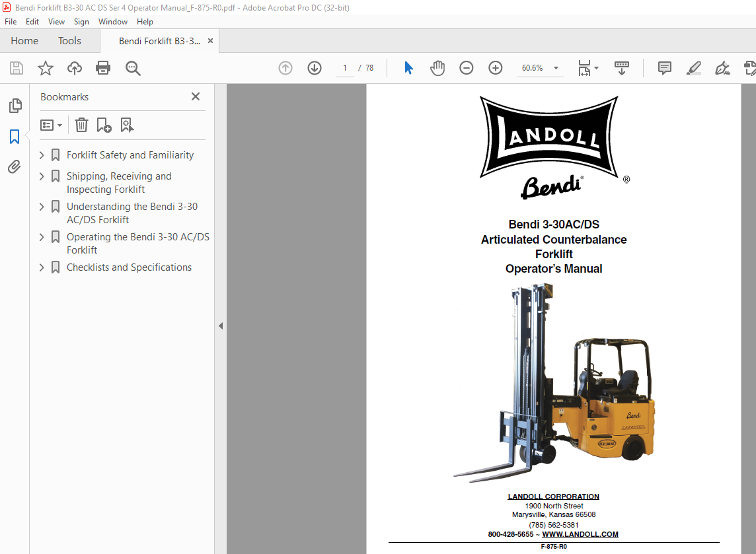Expand Forklift Safety and Familiarity bookmark

[x=42, y=155]
